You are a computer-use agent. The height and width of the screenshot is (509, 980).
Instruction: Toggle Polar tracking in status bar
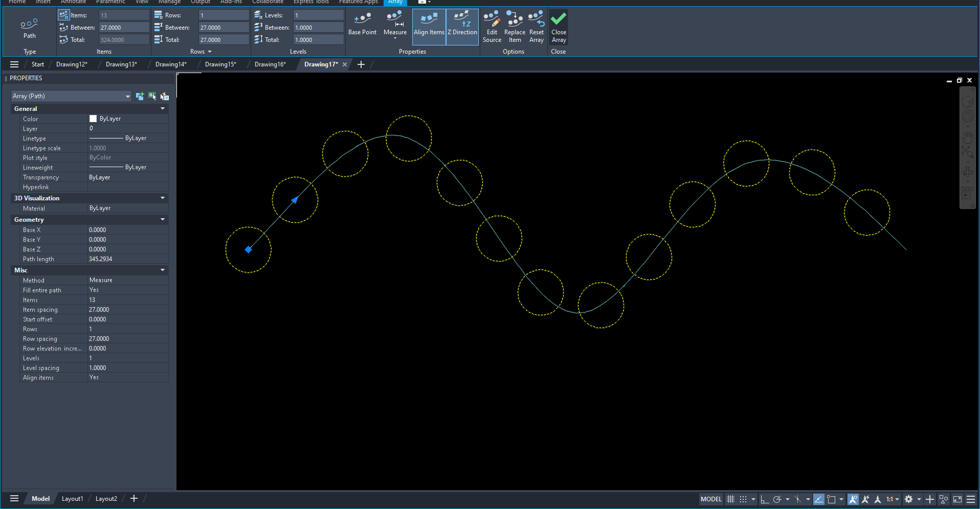pyautogui.click(x=777, y=499)
